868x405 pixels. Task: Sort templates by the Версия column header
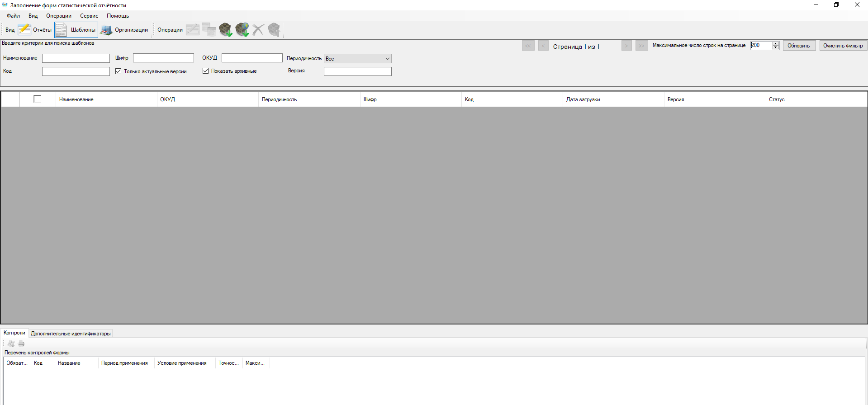[715, 99]
